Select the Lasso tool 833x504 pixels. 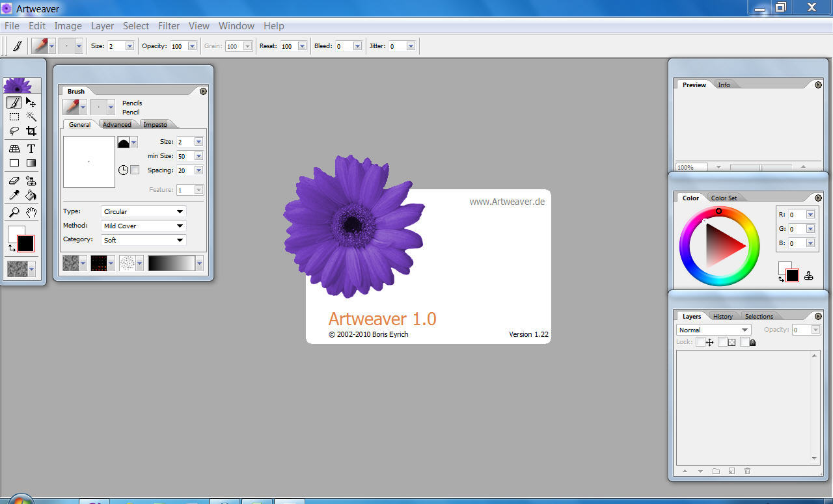tap(14, 131)
